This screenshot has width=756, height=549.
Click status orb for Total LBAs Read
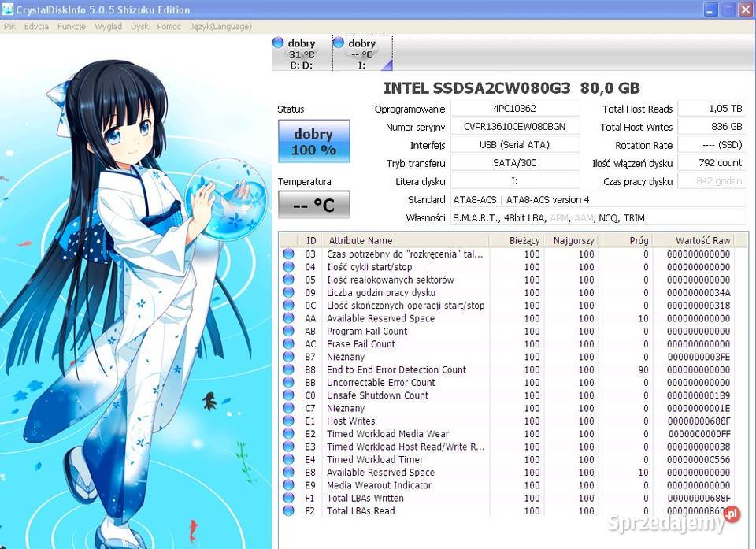click(288, 511)
